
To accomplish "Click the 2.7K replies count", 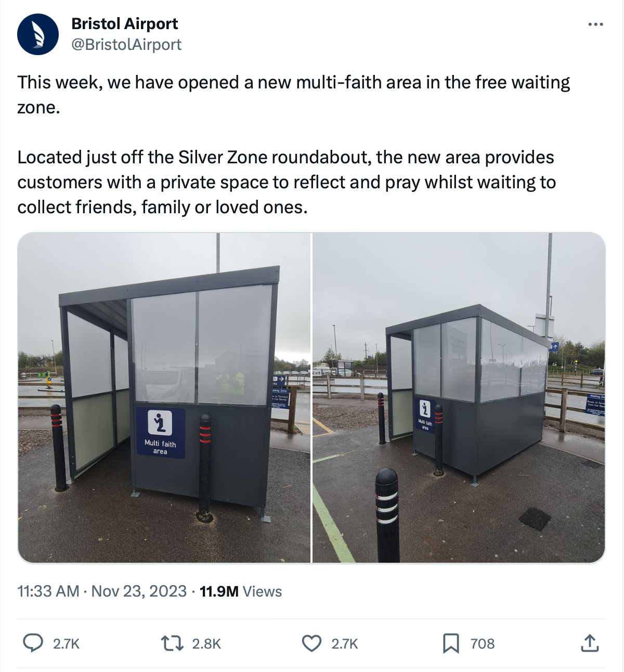I will (x=67, y=644).
